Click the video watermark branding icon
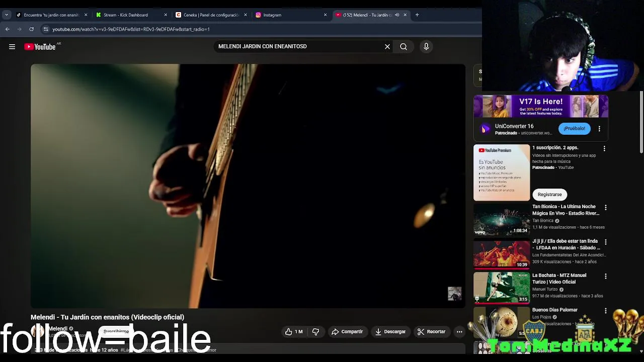 click(454, 294)
